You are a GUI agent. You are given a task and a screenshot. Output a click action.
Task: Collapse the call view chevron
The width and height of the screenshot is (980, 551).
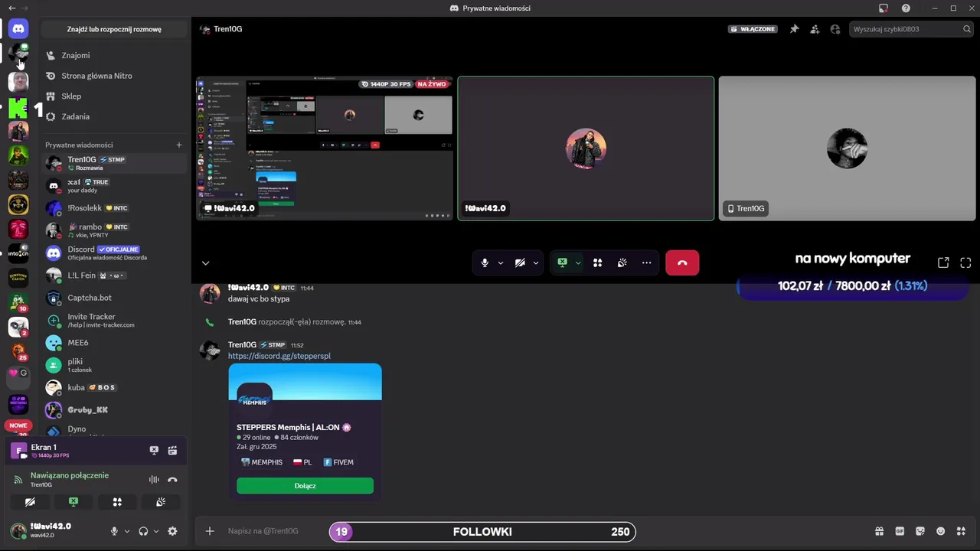pos(205,262)
